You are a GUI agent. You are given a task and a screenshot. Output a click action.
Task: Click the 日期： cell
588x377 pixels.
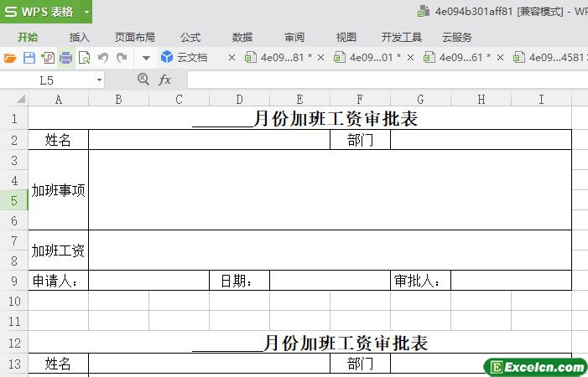[x=239, y=281]
